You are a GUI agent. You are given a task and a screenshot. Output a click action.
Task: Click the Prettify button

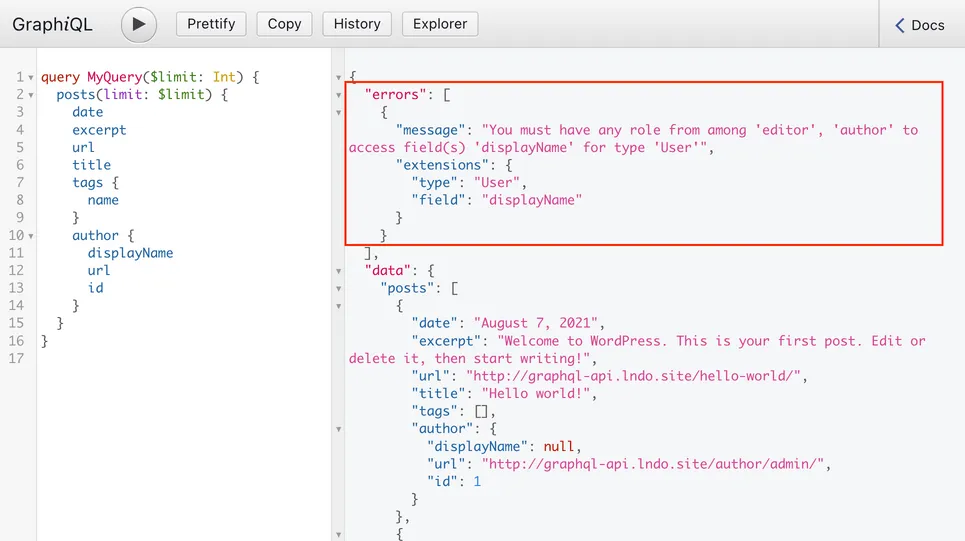211,24
